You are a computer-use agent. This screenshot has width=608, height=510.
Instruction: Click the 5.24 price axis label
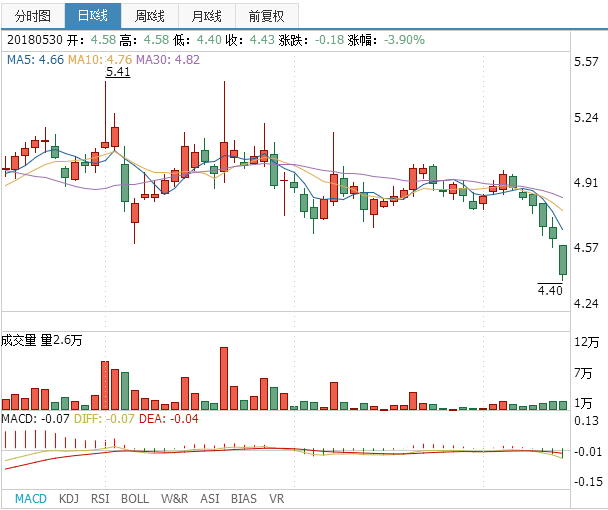(586, 118)
